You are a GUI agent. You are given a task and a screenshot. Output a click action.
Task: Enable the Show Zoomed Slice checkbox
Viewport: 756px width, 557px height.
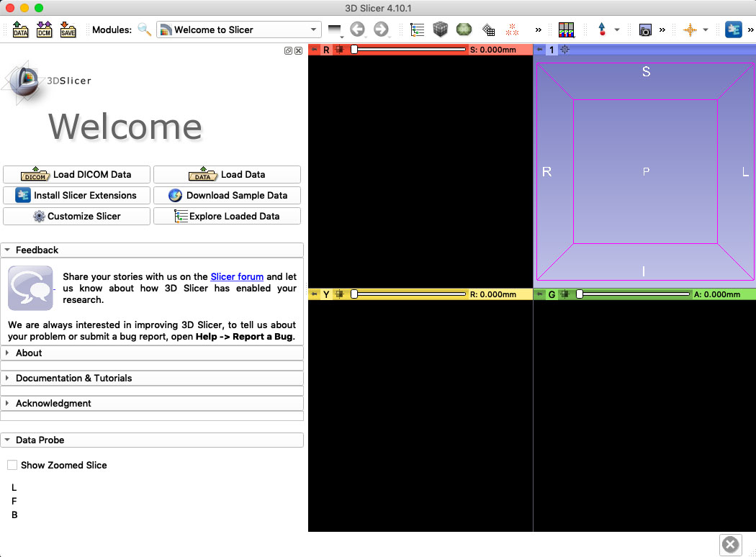(x=12, y=465)
